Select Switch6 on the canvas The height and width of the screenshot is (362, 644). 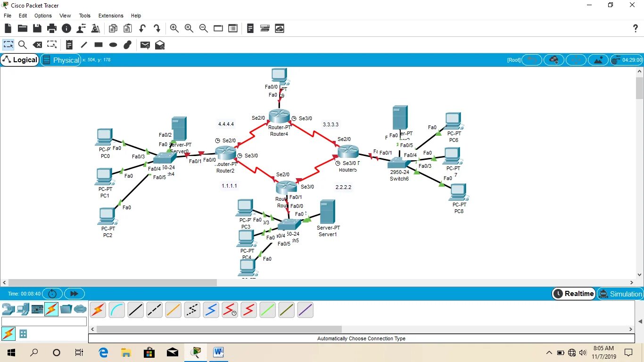[399, 163]
